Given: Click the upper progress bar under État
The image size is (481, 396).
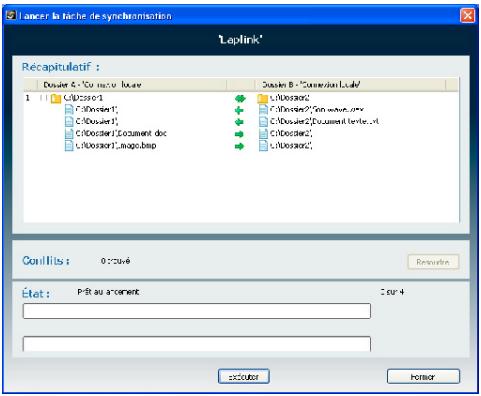Looking at the screenshot, I should [x=197, y=311].
